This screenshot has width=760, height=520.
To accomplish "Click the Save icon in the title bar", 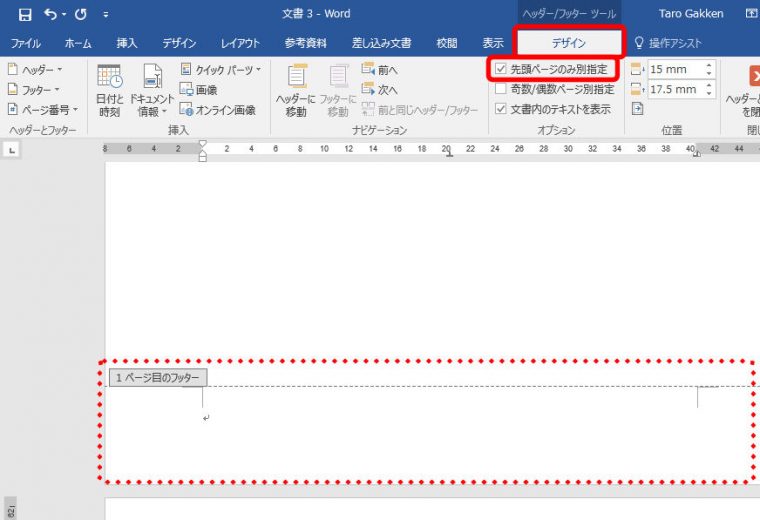I will 25,15.
